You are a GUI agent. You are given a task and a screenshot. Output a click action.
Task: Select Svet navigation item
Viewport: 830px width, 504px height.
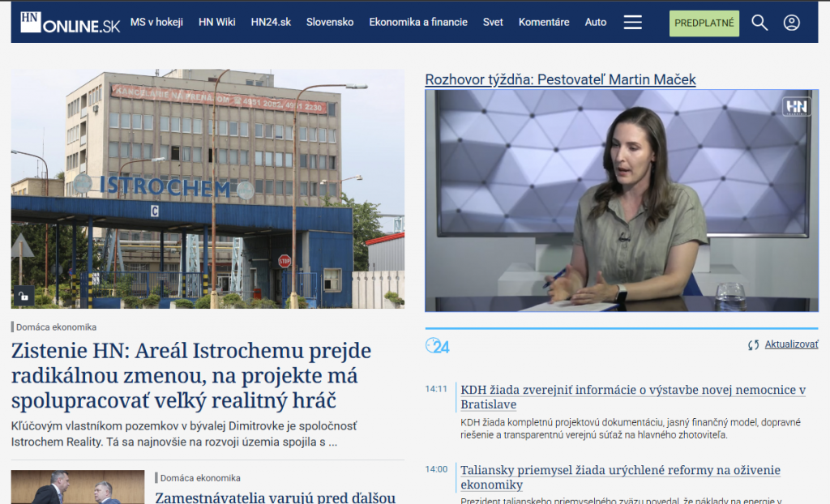(x=493, y=22)
